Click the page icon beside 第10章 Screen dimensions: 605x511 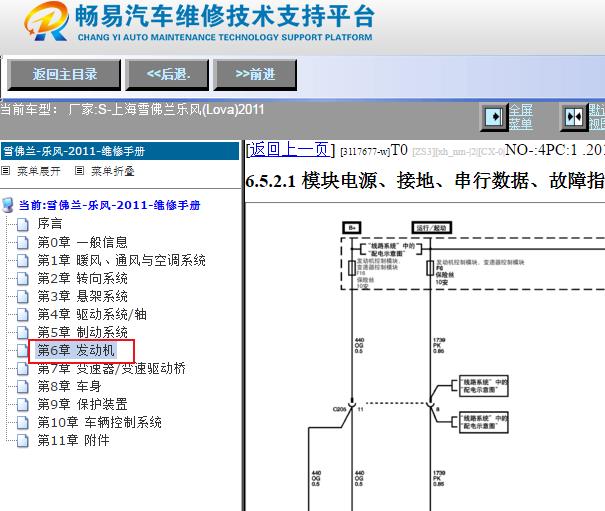[23, 423]
